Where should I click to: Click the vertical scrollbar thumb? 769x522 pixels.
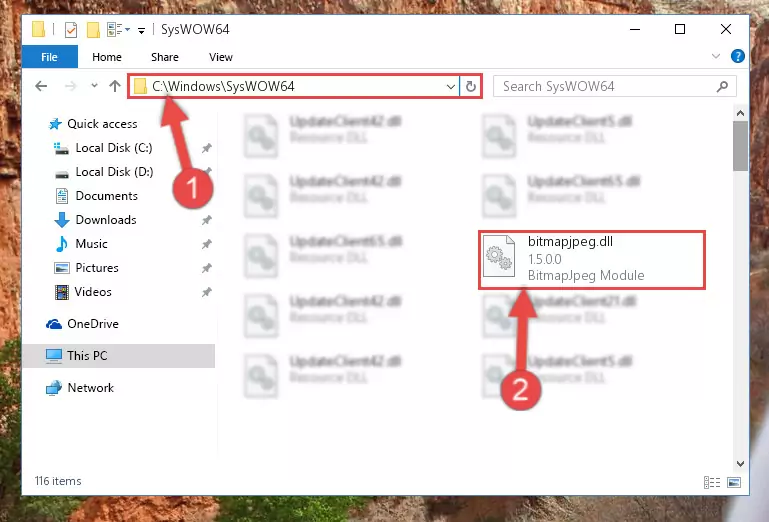(x=741, y=146)
